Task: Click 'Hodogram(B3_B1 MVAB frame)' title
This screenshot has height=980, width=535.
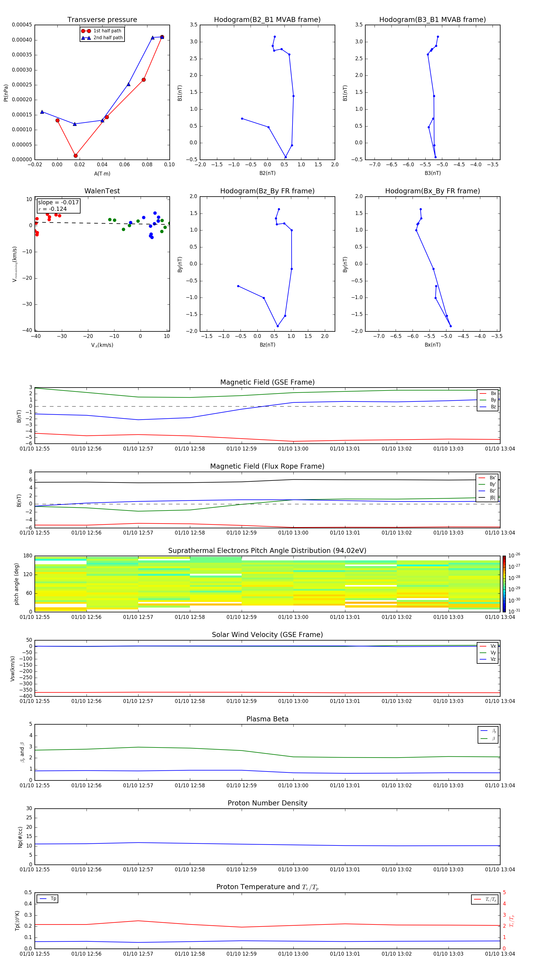Action: 432,19
